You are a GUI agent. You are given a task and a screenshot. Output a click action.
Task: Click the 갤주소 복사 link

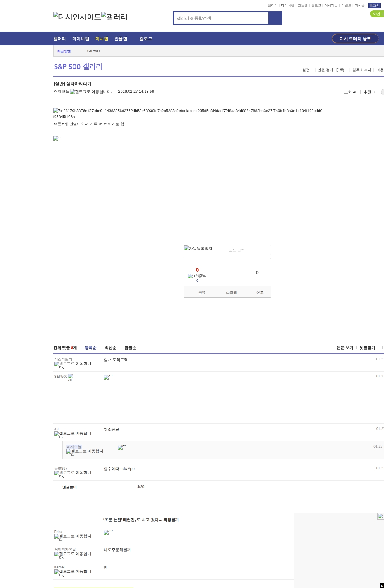pyautogui.click(x=362, y=70)
